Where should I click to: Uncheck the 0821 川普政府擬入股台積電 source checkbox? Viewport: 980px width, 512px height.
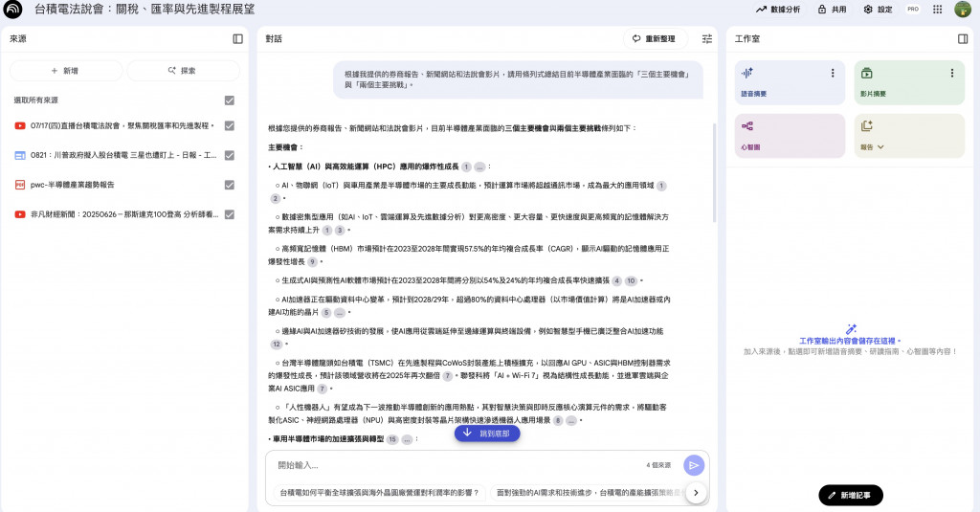pyautogui.click(x=230, y=155)
